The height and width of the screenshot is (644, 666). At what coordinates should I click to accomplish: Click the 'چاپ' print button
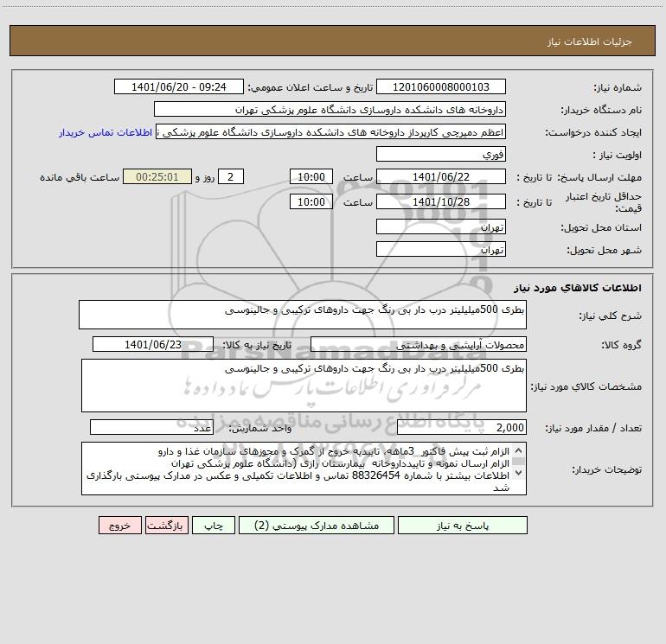214,526
